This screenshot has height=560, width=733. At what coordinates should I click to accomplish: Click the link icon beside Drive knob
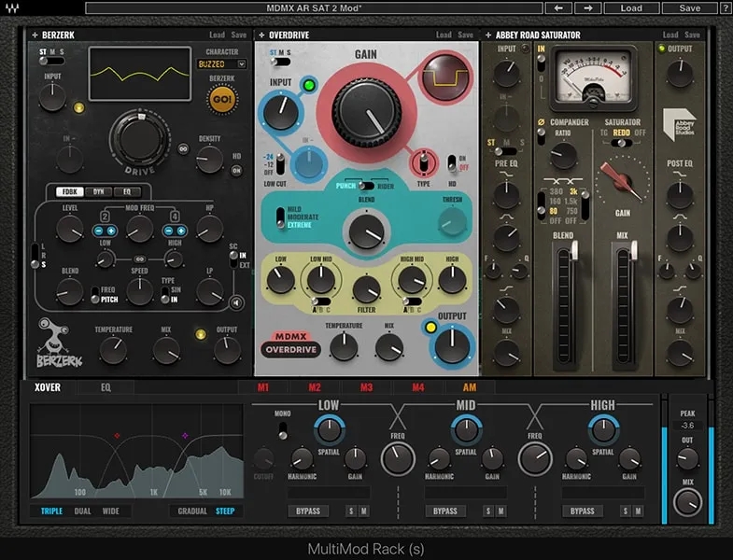183,148
